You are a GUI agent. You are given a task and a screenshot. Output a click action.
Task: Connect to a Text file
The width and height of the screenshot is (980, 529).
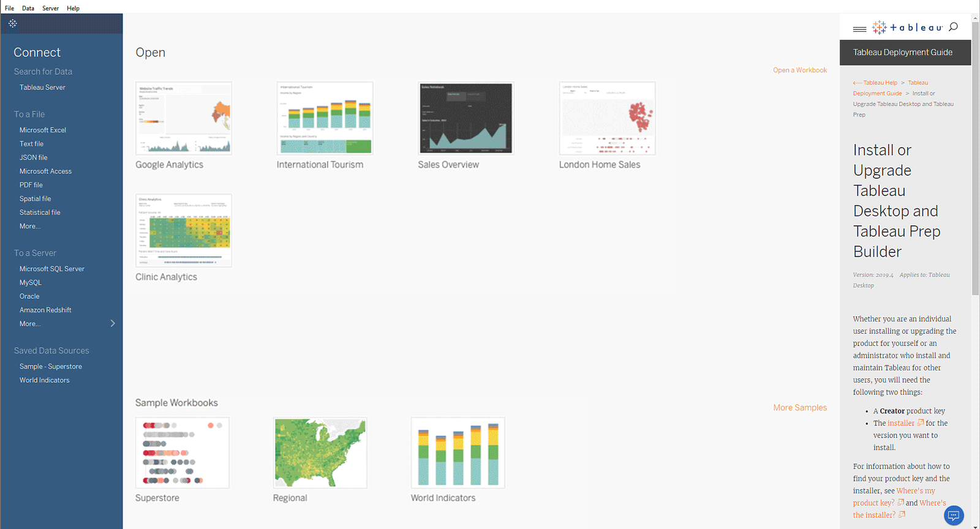[x=31, y=144]
